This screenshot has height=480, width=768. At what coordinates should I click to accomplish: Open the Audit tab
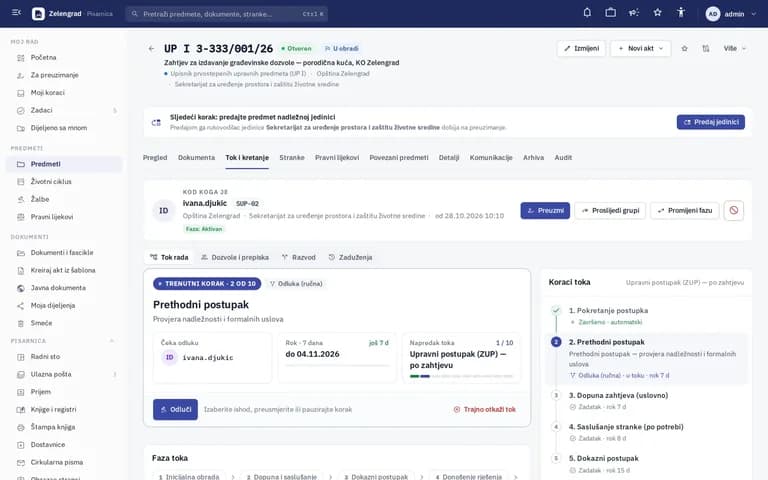point(563,158)
